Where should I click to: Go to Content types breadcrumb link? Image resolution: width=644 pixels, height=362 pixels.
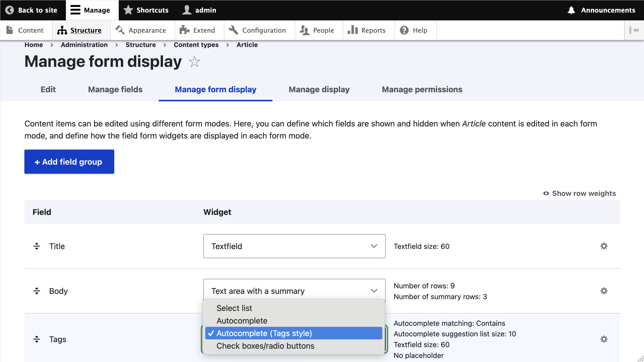click(196, 45)
